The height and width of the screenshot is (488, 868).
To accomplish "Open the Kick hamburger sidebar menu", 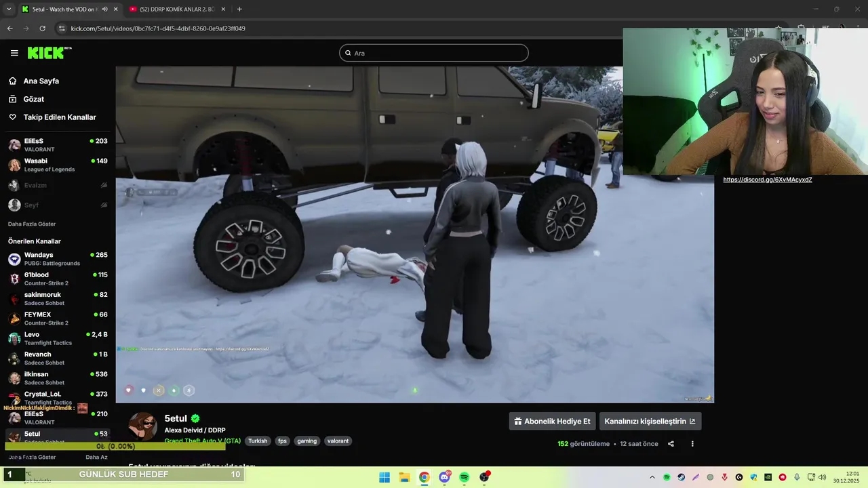I will tap(14, 53).
